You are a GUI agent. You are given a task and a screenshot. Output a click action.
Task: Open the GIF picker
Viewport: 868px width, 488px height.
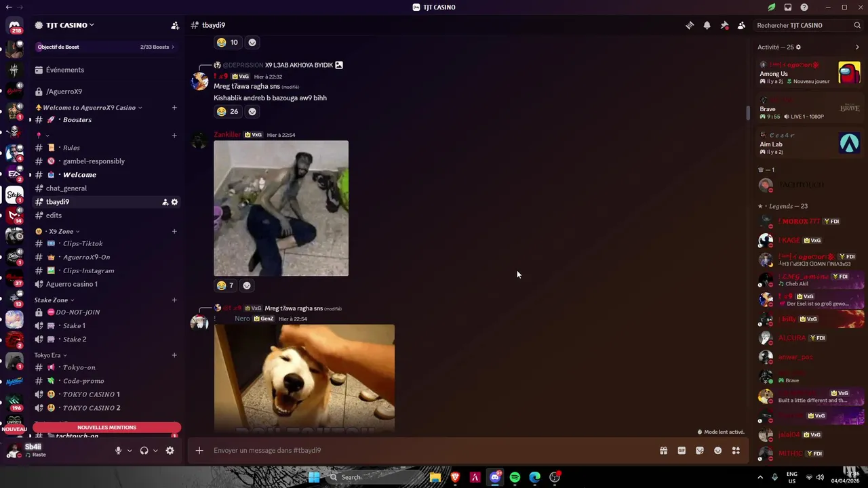(682, 451)
